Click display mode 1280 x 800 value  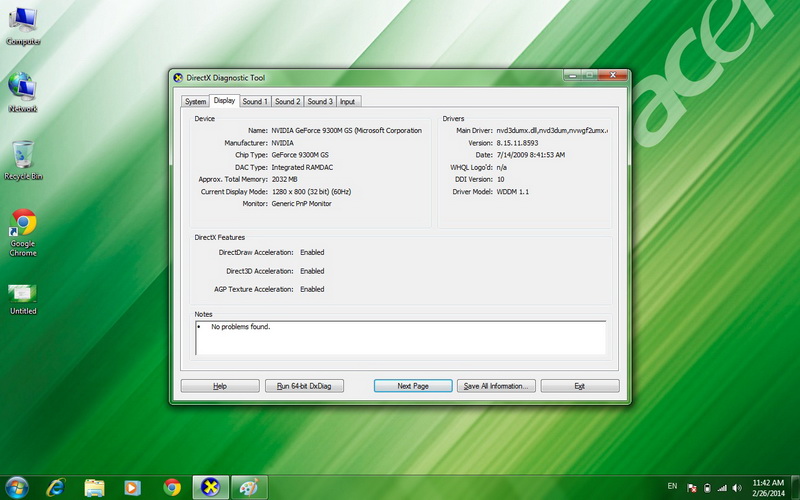point(311,192)
